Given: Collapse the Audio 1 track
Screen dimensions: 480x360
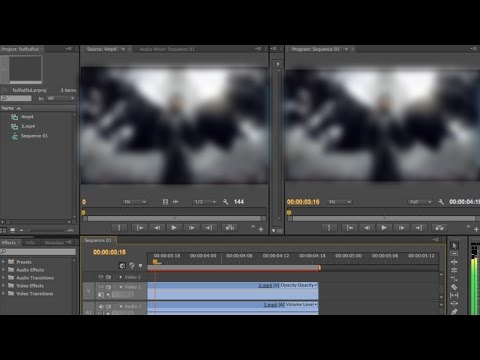Looking at the screenshot, I should 121,306.
